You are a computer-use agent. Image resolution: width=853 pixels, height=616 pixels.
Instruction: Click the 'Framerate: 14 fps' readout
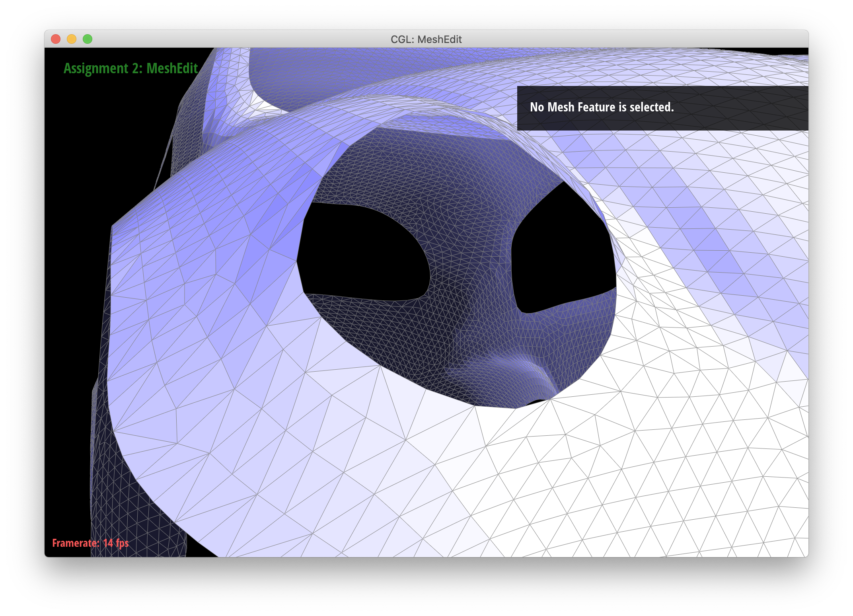(x=90, y=543)
